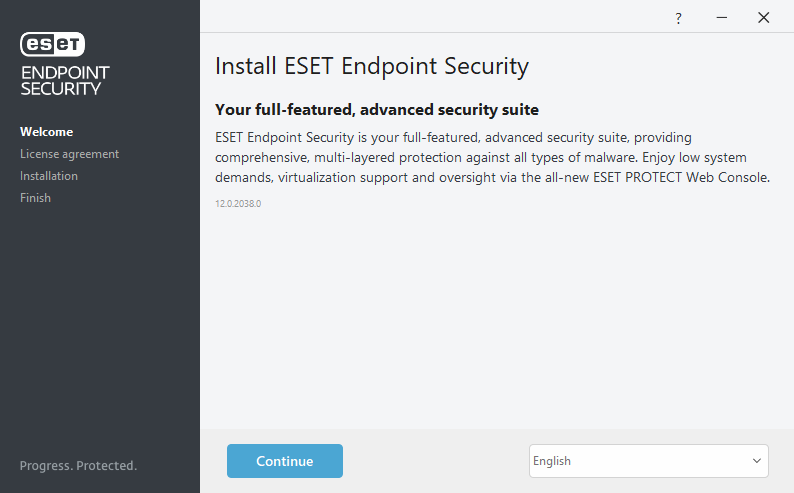This screenshot has height=493, width=794.
Task: Click the "Install ESET Endpoint Security" heading
Action: coord(371,67)
